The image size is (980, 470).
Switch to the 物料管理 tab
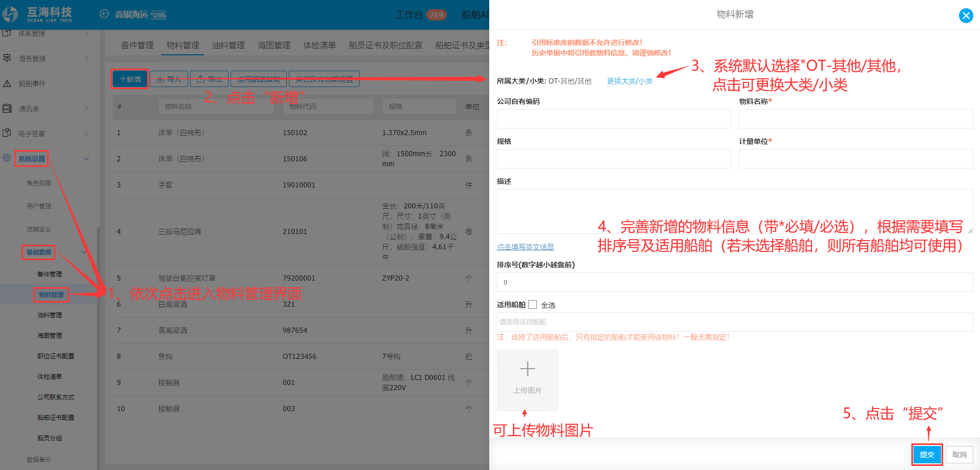coord(183,46)
